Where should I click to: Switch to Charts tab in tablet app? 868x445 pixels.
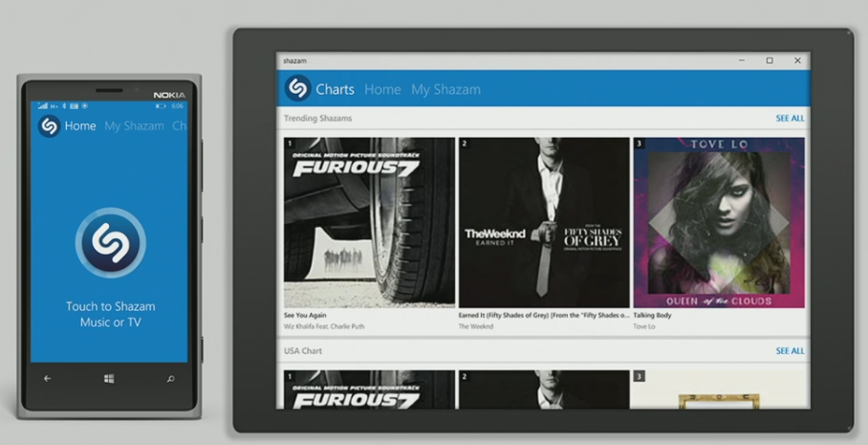335,89
